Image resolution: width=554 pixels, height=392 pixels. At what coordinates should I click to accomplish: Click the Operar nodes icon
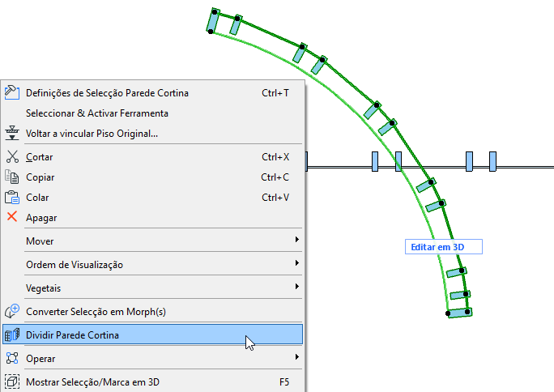[12, 358]
